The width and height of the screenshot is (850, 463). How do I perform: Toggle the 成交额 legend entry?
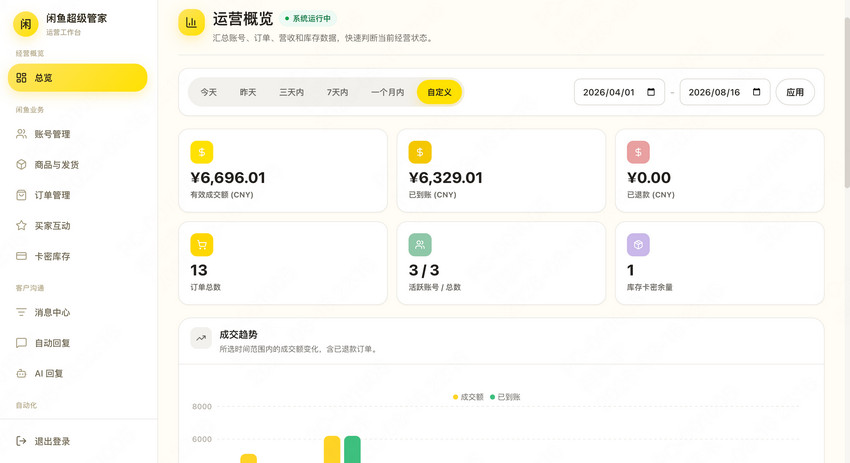[468, 397]
